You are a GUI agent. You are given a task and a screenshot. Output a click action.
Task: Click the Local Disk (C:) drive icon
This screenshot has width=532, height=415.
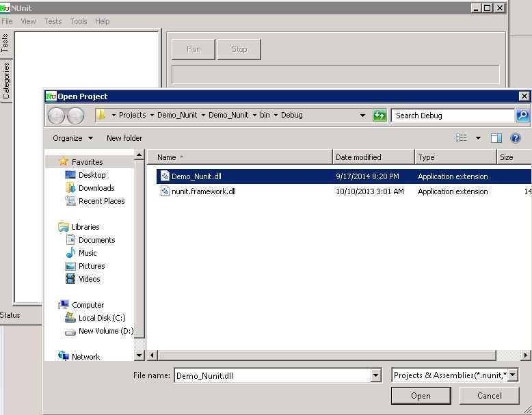70,318
